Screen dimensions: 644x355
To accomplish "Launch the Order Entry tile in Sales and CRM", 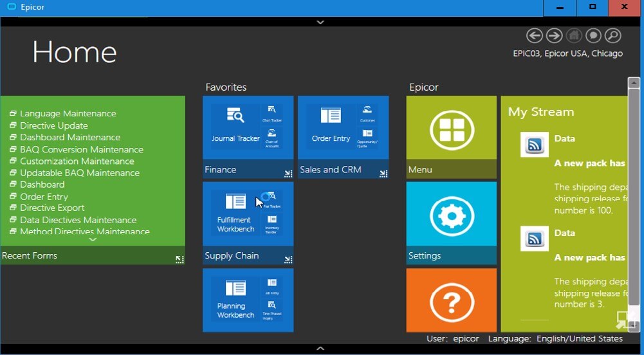I will (331, 127).
